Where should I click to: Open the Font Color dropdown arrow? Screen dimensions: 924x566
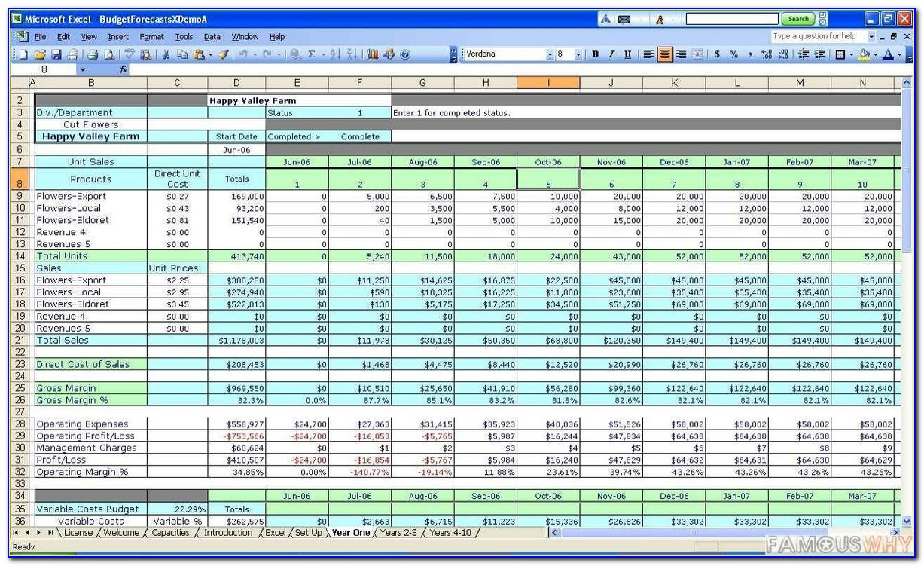tap(900, 54)
